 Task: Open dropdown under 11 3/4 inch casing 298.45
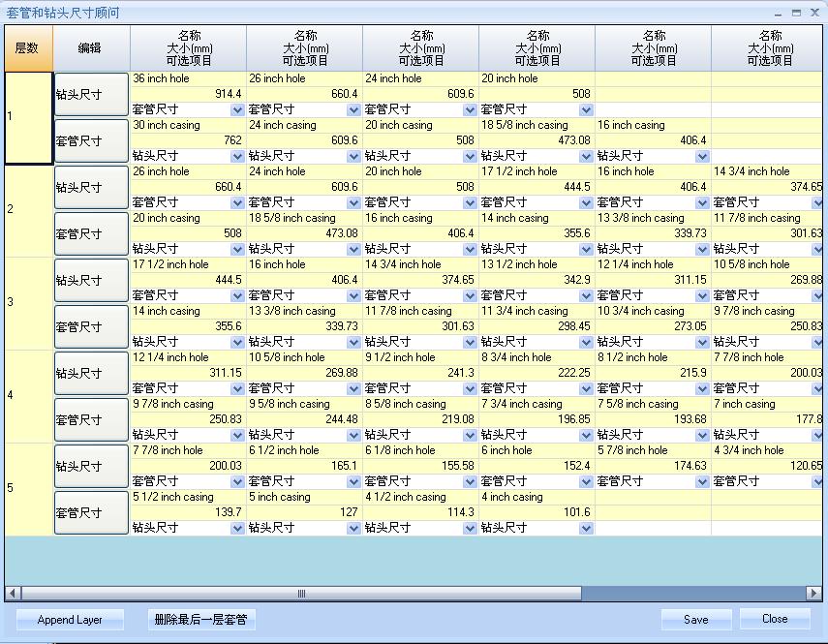coord(586,342)
